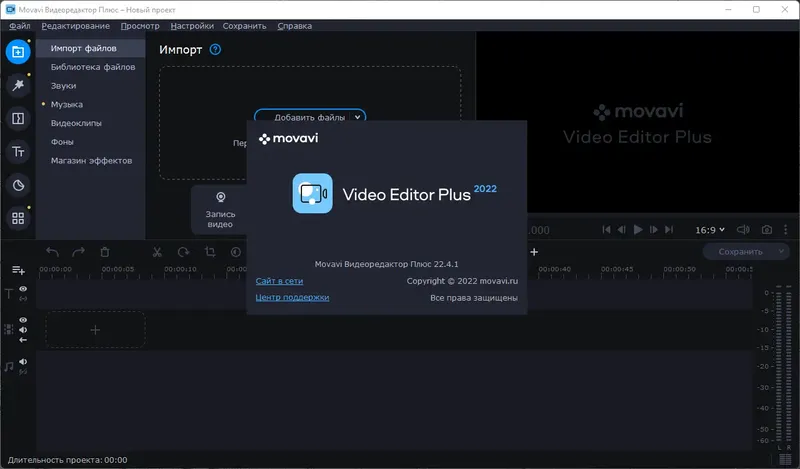Click the Сохранить export button
Screen dimensions: 800x469
tap(740, 252)
